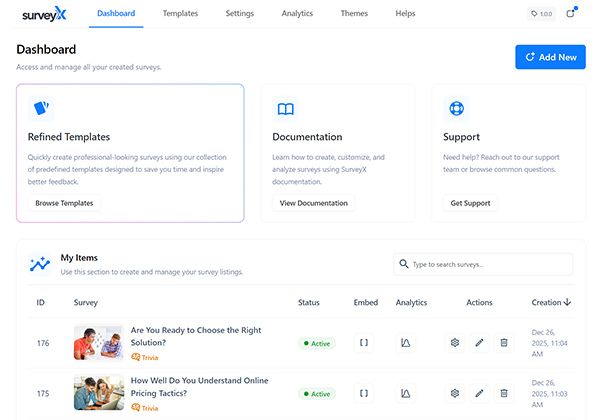
Task: Click the Get Support button
Action: (470, 203)
